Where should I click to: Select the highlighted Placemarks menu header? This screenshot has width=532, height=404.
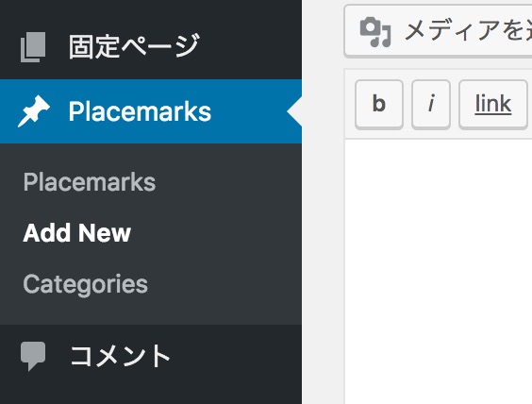[x=151, y=111]
